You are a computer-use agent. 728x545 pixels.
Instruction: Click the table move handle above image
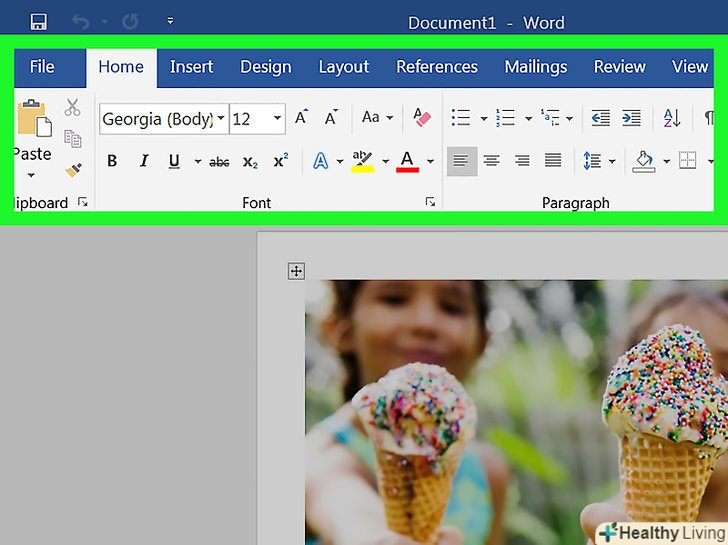click(295, 270)
